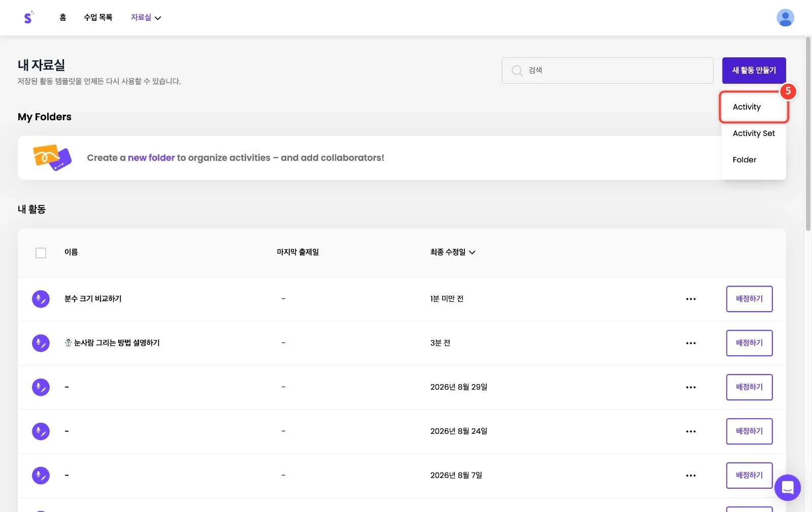Click 배정하기 in the 2026년 8월 29일 row

[749, 387]
